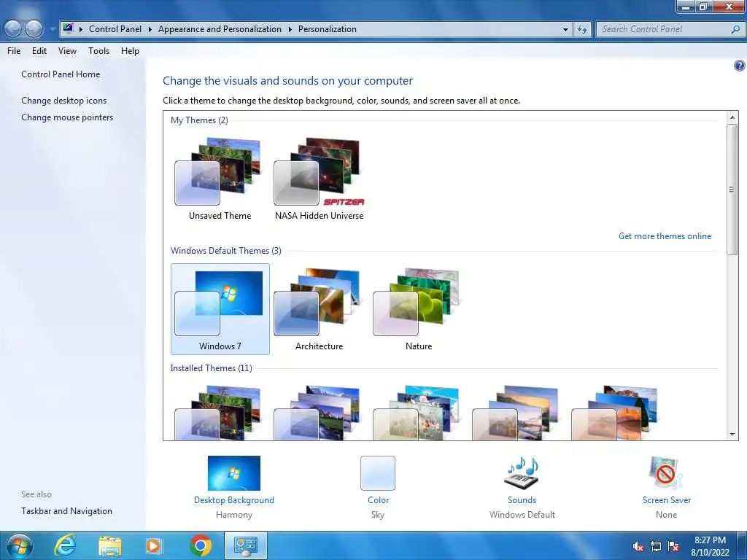Go back with the Back arrow button
Screen dimensions: 747x560
click(x=13, y=29)
